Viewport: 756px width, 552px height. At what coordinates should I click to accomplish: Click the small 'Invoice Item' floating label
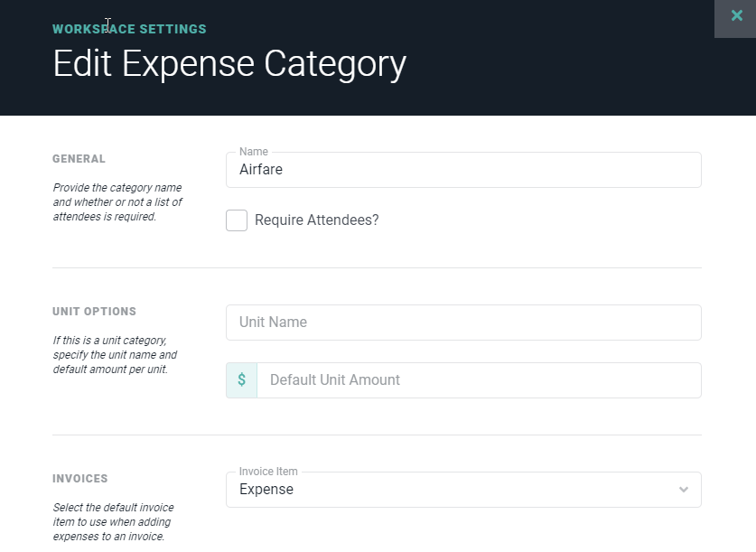click(268, 472)
